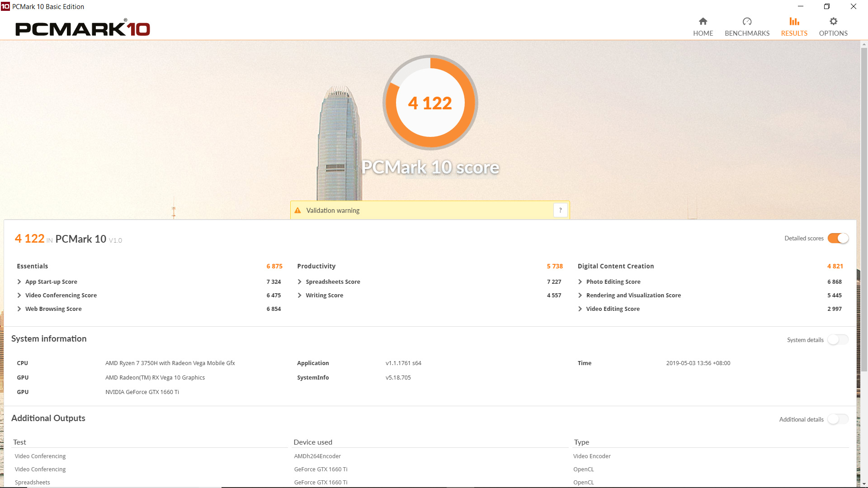
Task: Click the scrollbar up arrow
Action: tap(864, 44)
